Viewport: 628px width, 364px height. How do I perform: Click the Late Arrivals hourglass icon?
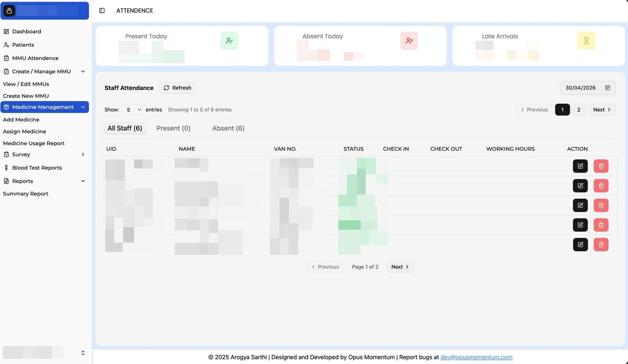tap(586, 41)
